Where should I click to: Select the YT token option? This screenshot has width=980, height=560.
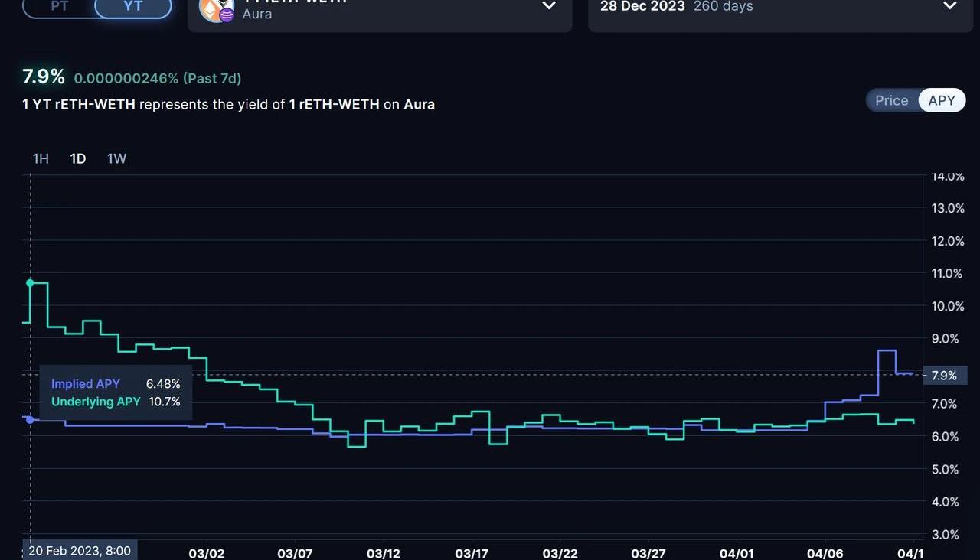pyautogui.click(x=132, y=6)
